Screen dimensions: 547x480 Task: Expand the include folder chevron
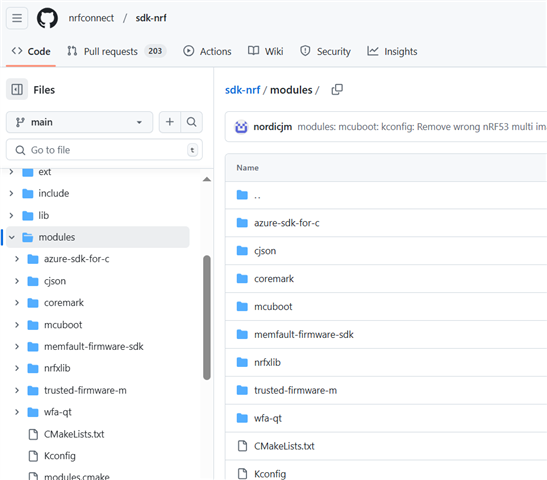(12, 193)
